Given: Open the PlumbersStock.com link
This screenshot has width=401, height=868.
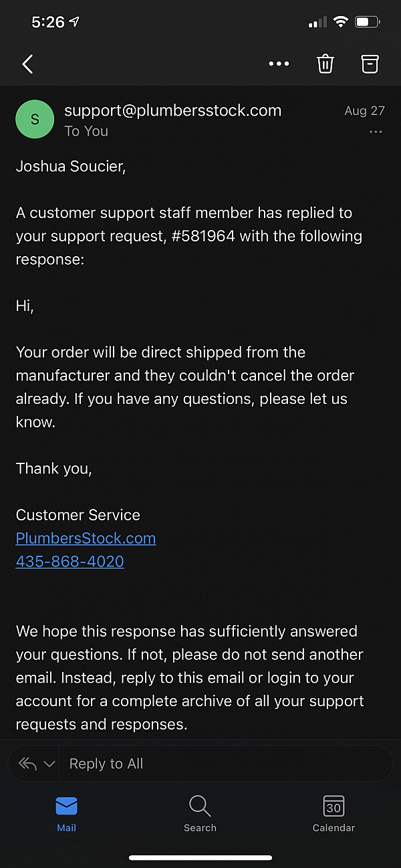Looking at the screenshot, I should pos(86,538).
